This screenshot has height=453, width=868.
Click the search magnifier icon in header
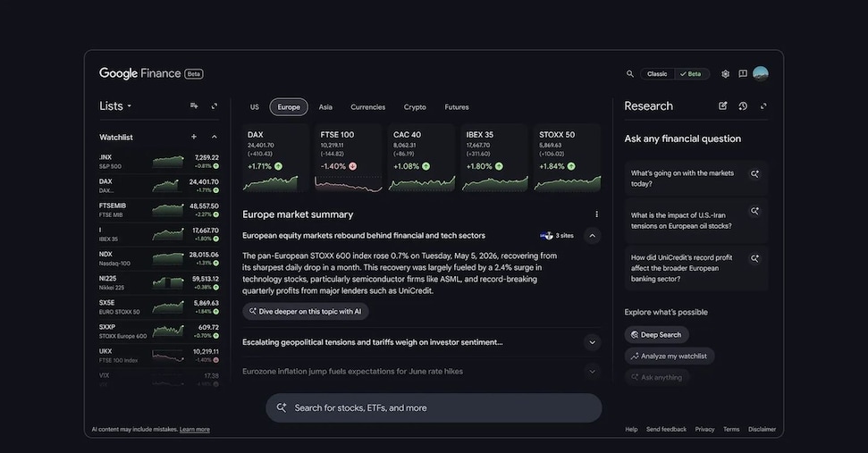629,73
